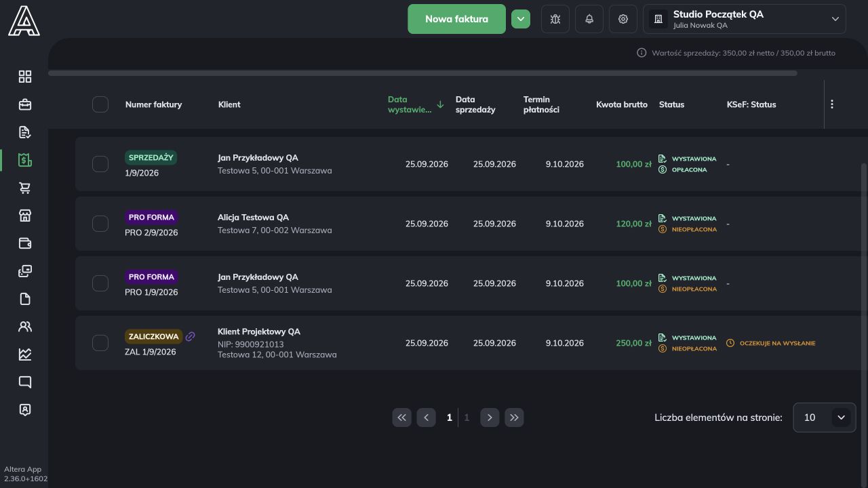Viewport: 868px width, 488px height.
Task: Go to last page of pagination
Action: pyautogui.click(x=514, y=418)
